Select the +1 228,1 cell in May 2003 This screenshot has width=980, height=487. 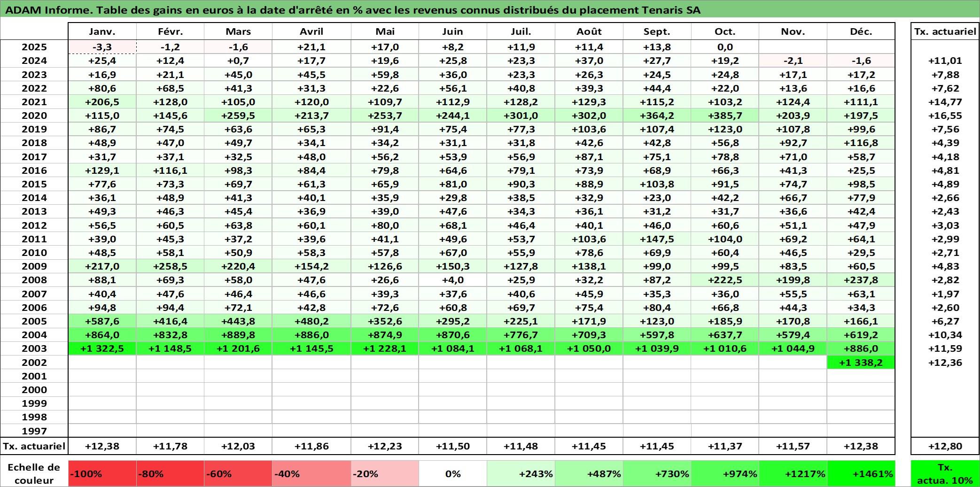point(385,348)
